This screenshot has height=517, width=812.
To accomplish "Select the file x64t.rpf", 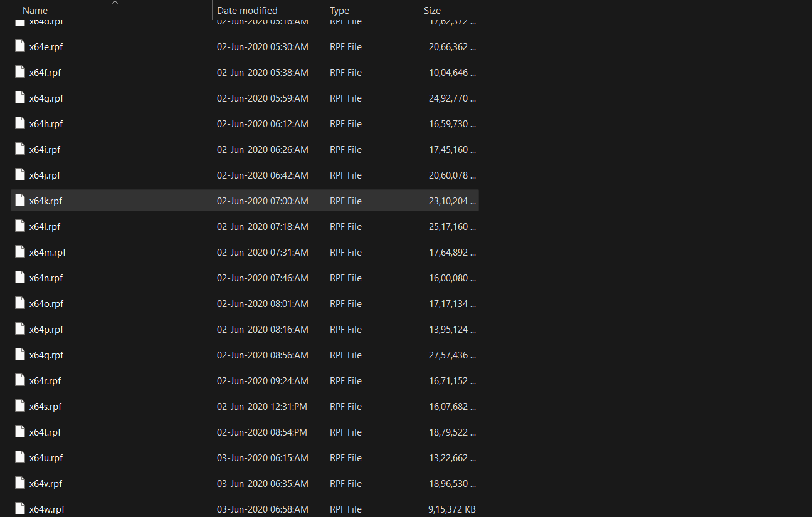I will (x=44, y=432).
